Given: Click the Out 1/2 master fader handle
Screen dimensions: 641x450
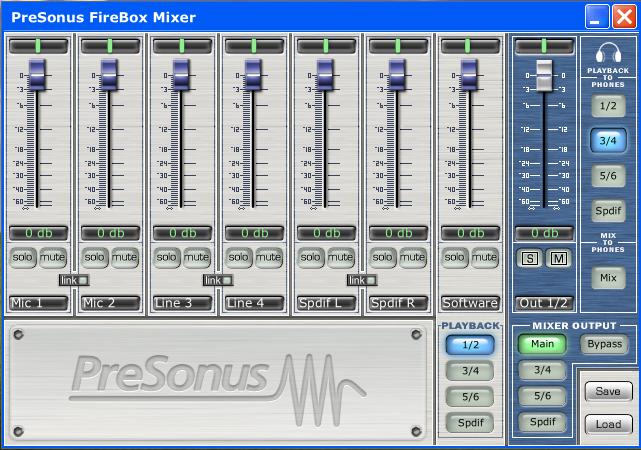Looking at the screenshot, I should (x=544, y=76).
